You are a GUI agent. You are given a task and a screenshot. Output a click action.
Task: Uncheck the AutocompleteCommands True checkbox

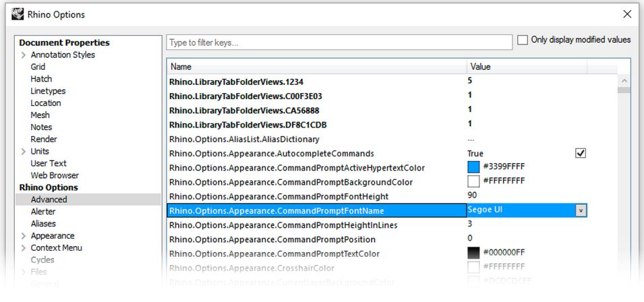pos(581,153)
